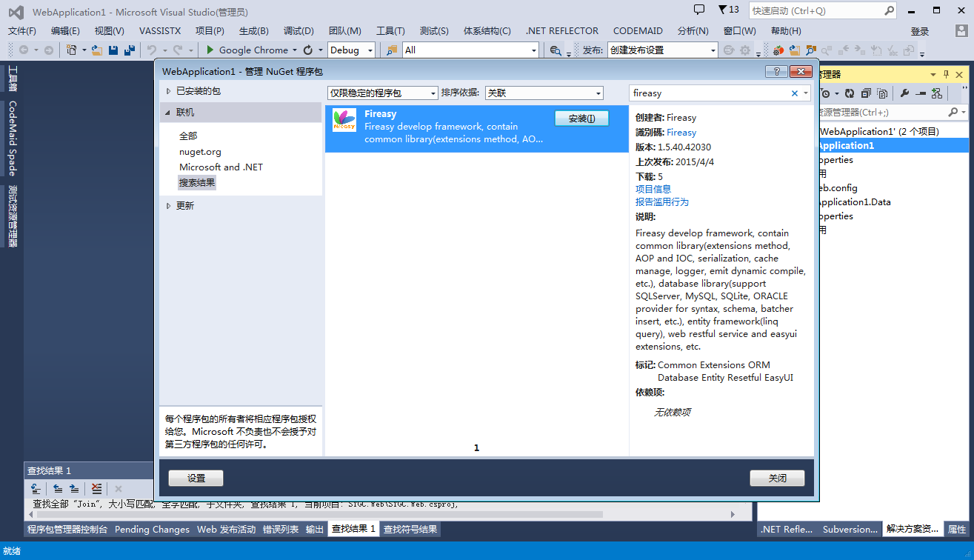
Task: Open the 调试(D) menu
Action: coord(298,31)
